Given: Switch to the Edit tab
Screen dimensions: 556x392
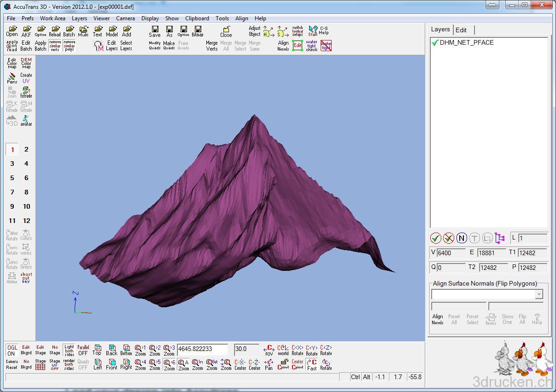Looking at the screenshot, I should pos(461,30).
